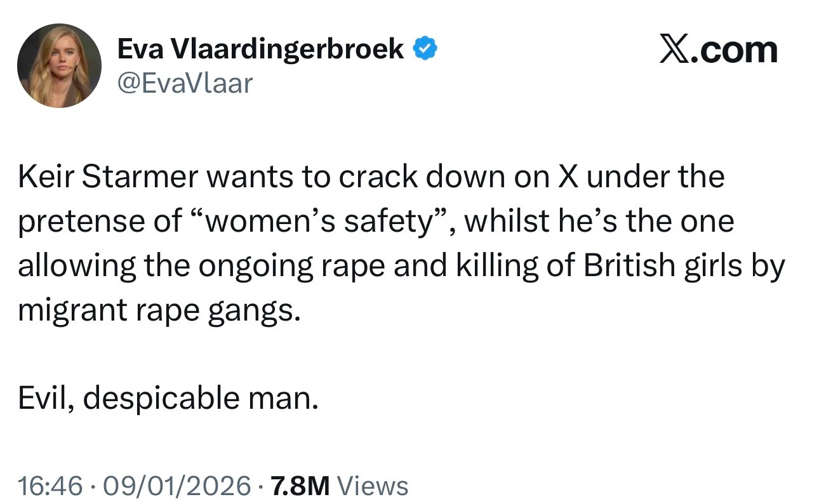Screen dimensions: 819x504
Task: Open Eva Vlaardingerbroek's display name link
Action: [x=261, y=49]
